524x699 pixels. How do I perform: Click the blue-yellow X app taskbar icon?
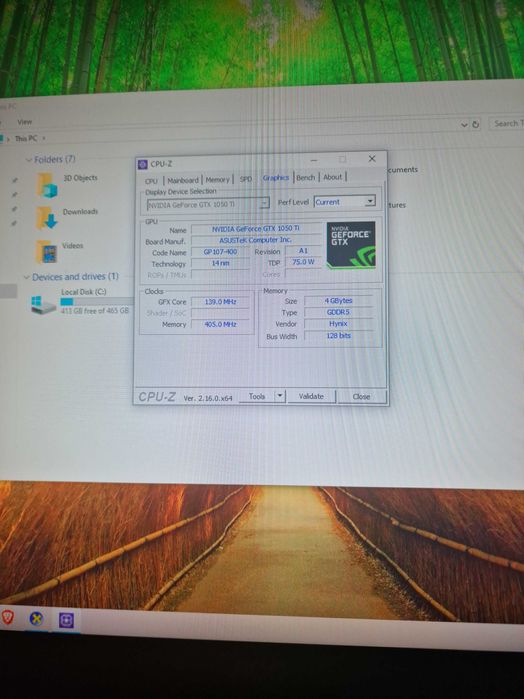tap(36, 618)
